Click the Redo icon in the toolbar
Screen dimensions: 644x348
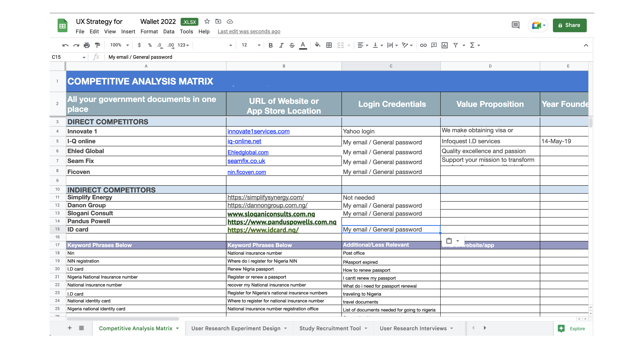pos(76,45)
